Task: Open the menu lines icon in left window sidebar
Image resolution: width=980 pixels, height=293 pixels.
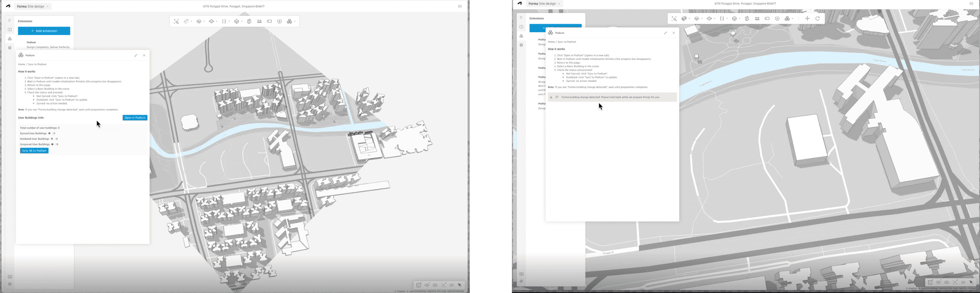Action: [10, 20]
